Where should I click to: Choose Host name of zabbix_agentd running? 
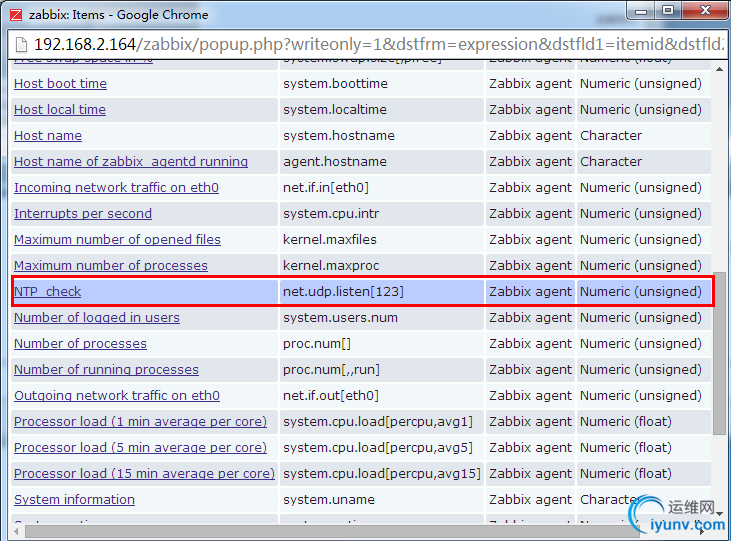coord(131,161)
